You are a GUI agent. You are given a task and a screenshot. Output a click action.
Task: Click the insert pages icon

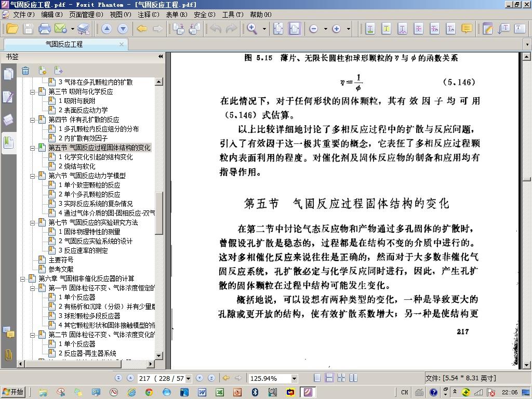pyautogui.click(x=179, y=29)
